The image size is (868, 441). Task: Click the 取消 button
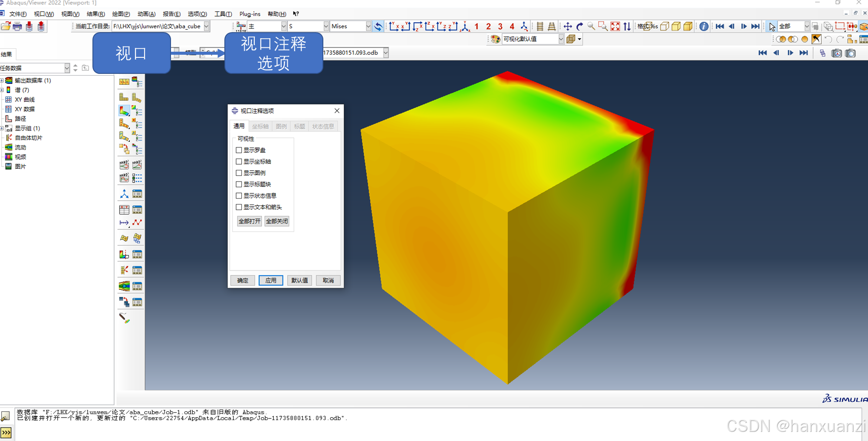[x=328, y=280]
